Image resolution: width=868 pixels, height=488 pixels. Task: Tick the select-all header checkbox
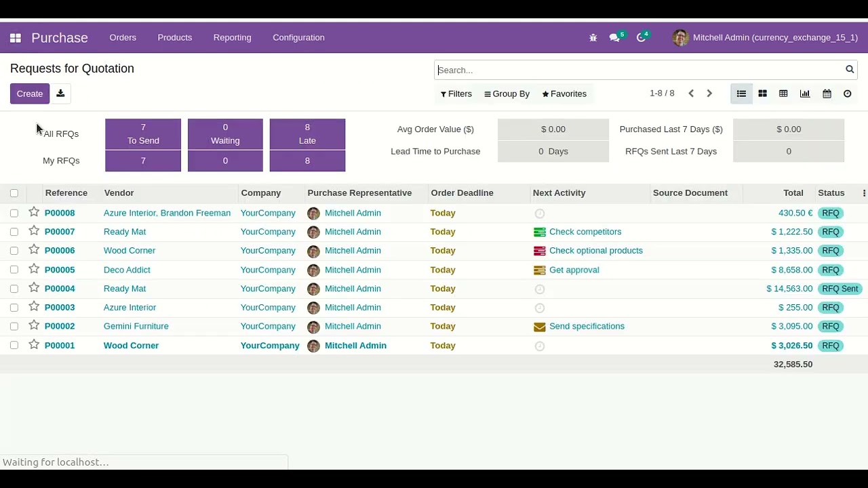14,193
